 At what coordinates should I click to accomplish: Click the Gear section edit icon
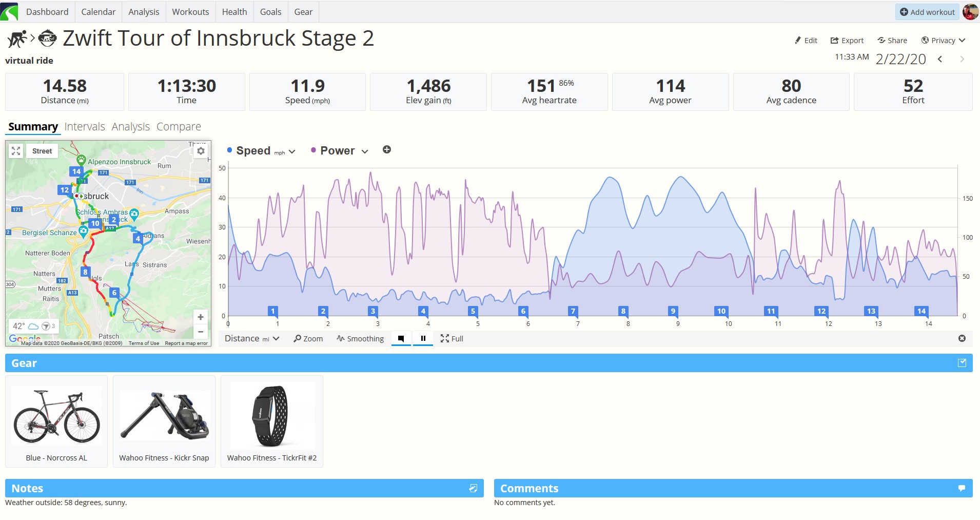pos(962,363)
